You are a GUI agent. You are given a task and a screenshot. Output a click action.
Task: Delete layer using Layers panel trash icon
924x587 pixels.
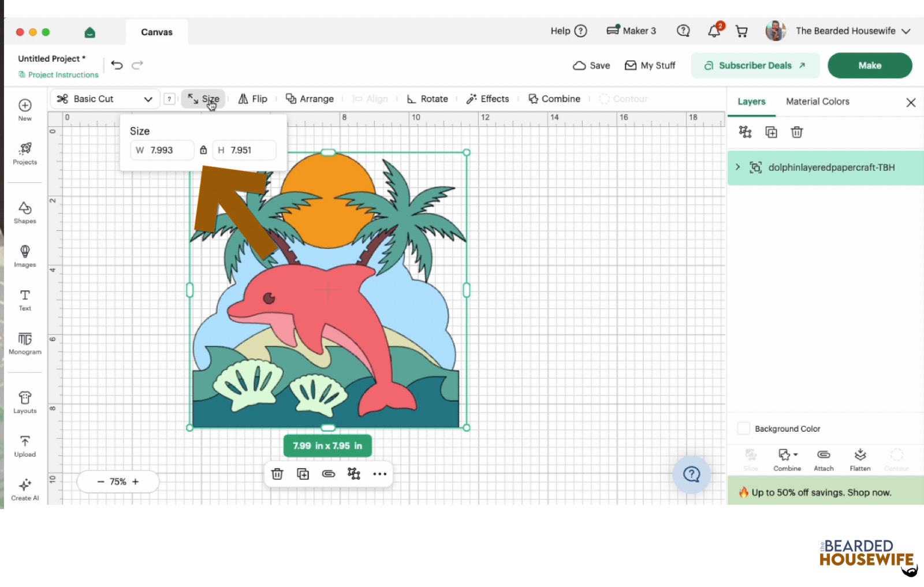pos(797,132)
